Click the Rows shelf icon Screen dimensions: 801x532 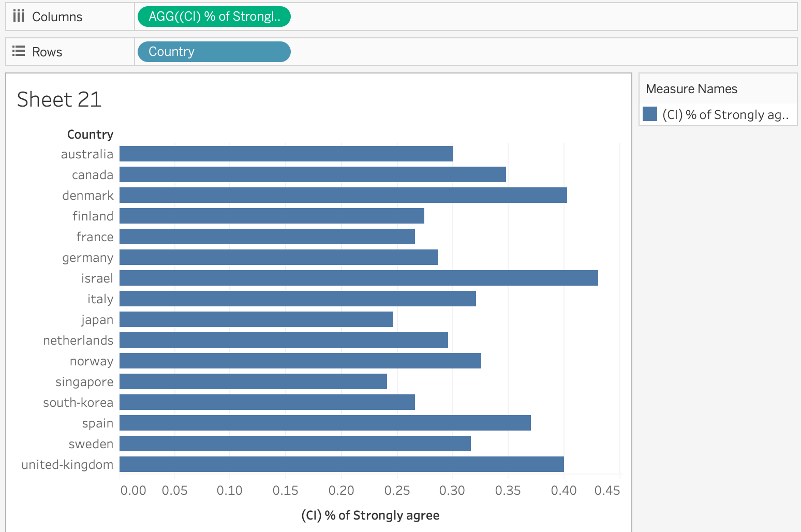19,51
